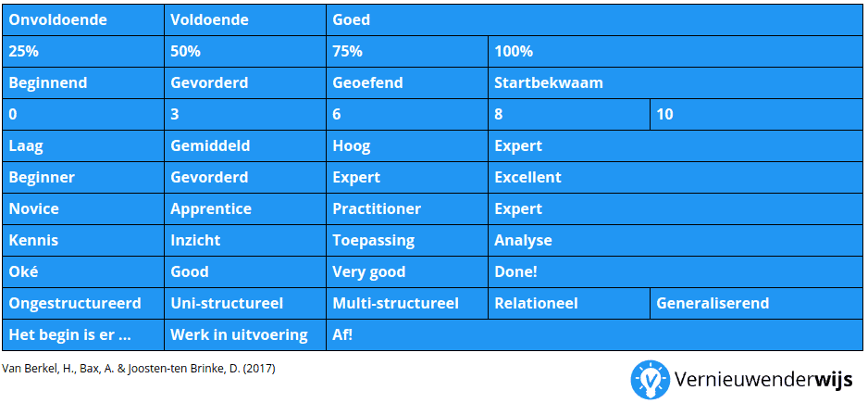Select the Voldoende header cell

tap(245, 20)
